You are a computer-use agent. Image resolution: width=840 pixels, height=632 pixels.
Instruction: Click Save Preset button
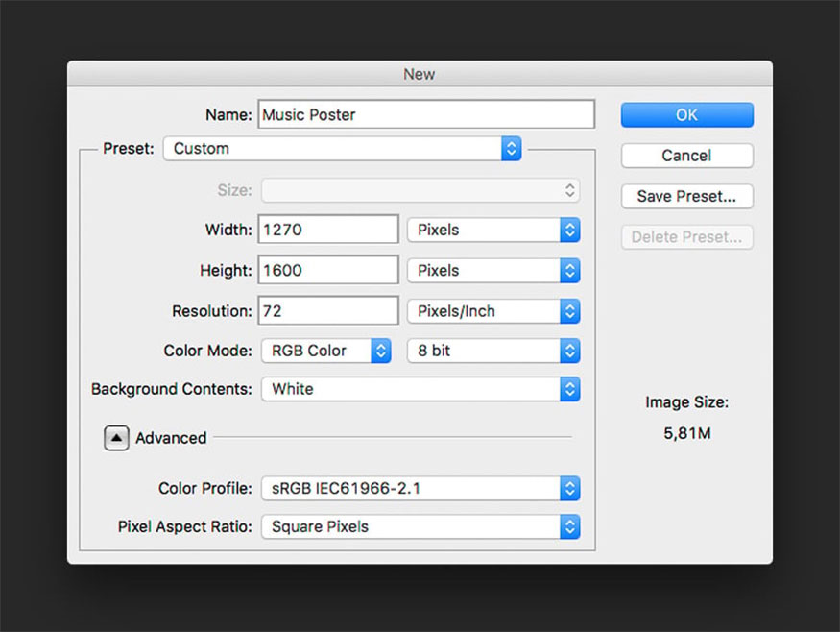(686, 196)
